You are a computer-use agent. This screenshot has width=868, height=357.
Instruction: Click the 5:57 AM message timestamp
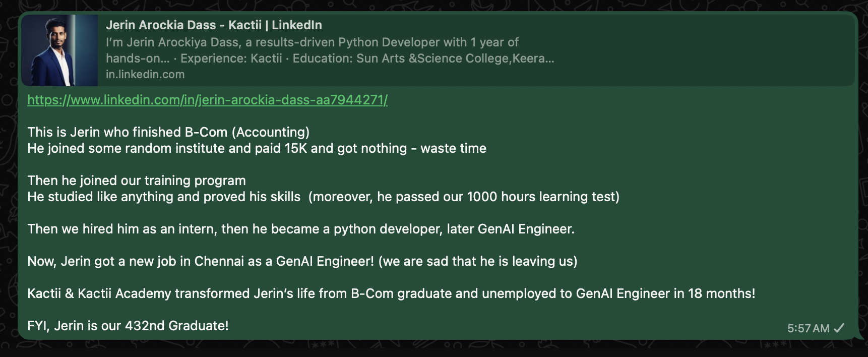[808, 328]
